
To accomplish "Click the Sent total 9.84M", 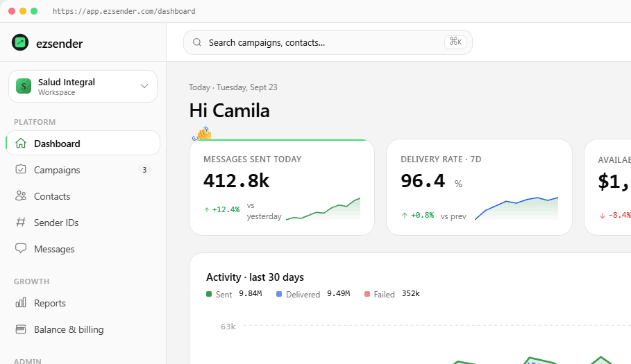I will [251, 294].
